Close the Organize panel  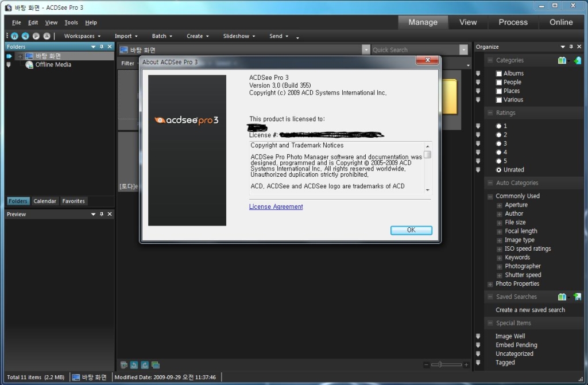coord(579,46)
